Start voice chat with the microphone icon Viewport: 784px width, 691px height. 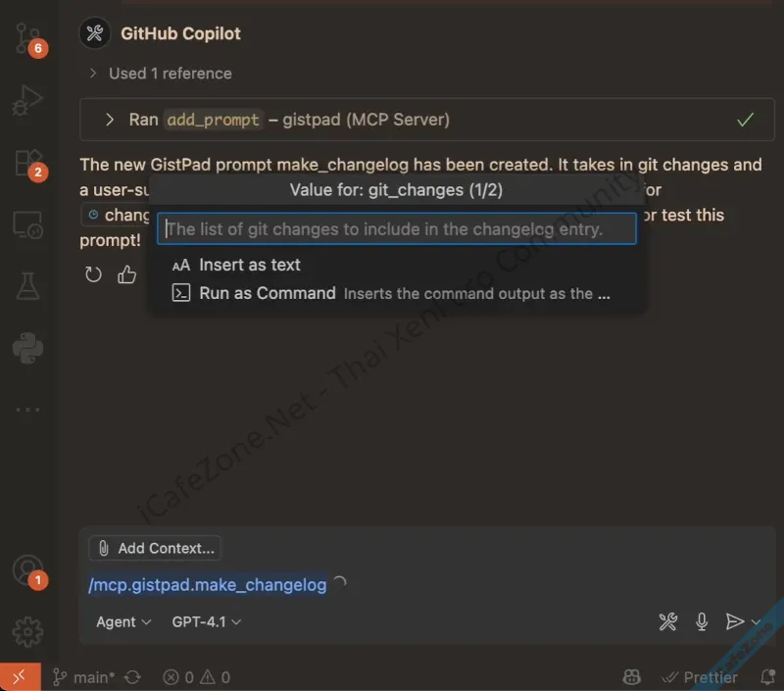click(x=702, y=621)
